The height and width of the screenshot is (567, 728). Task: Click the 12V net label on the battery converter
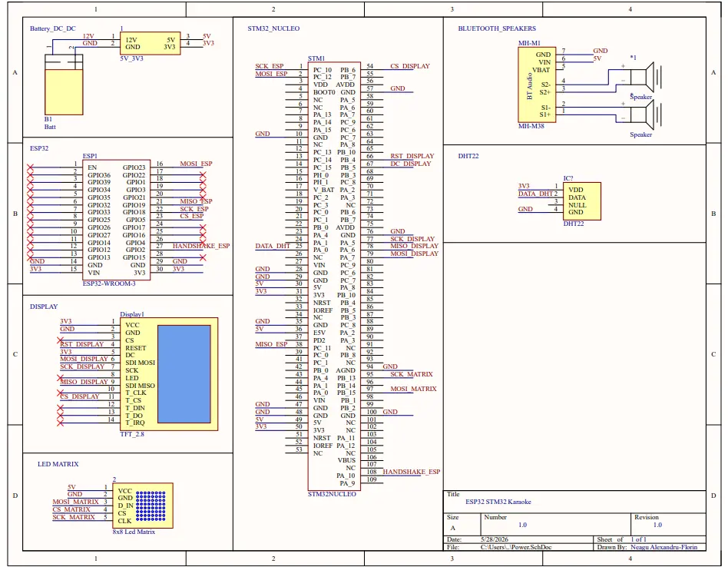pos(88,36)
